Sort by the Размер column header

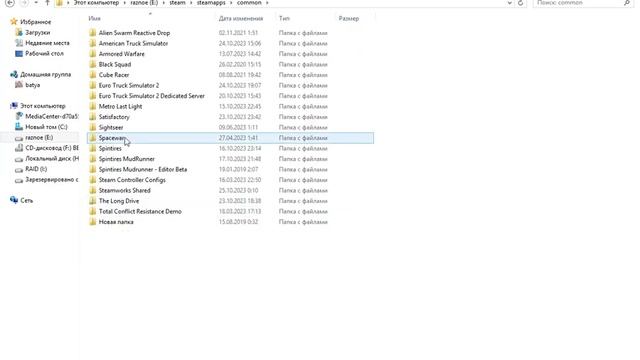click(349, 18)
